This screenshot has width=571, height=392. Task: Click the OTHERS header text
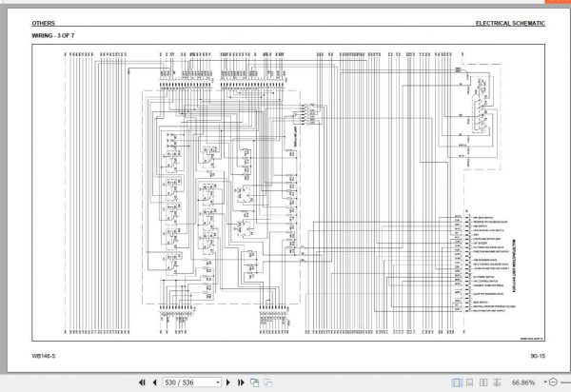click(x=44, y=23)
